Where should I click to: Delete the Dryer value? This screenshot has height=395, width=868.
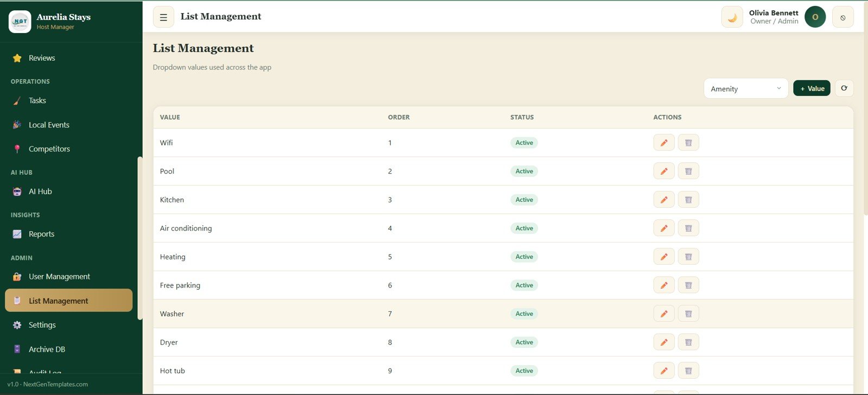coord(688,342)
